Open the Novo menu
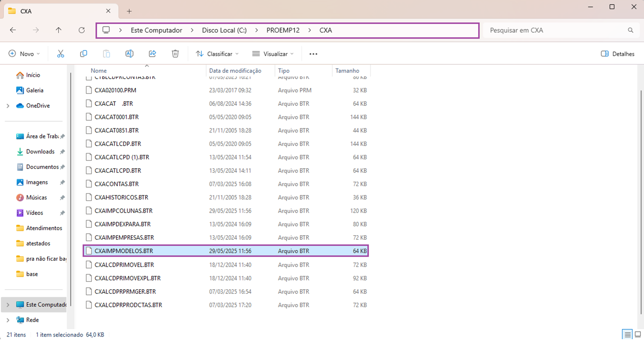 pos(24,54)
